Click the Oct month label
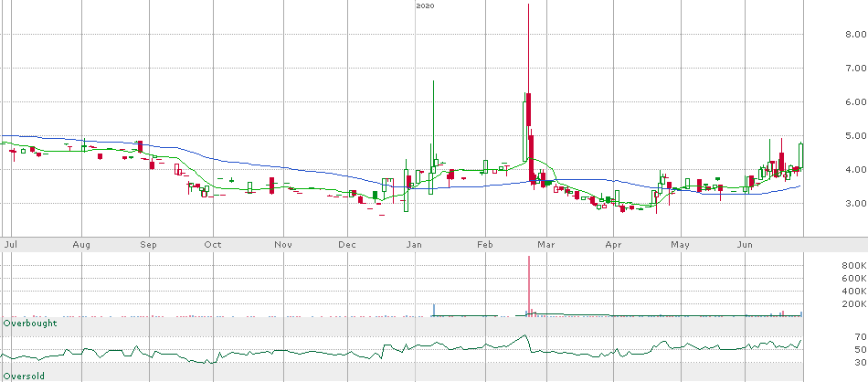Screen dimensions: 868x382 [213, 245]
